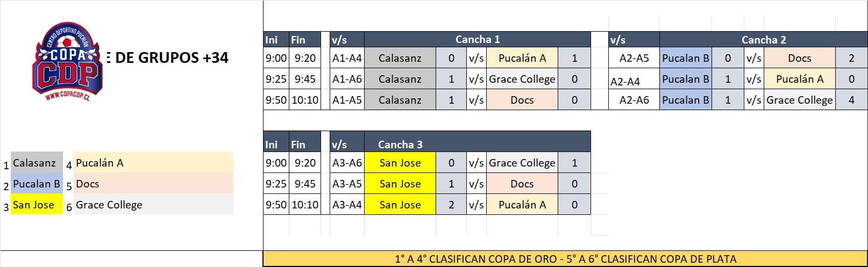Click the yellow San Jose legend cell
Viewport: 868px width, 267px height.
(37, 205)
